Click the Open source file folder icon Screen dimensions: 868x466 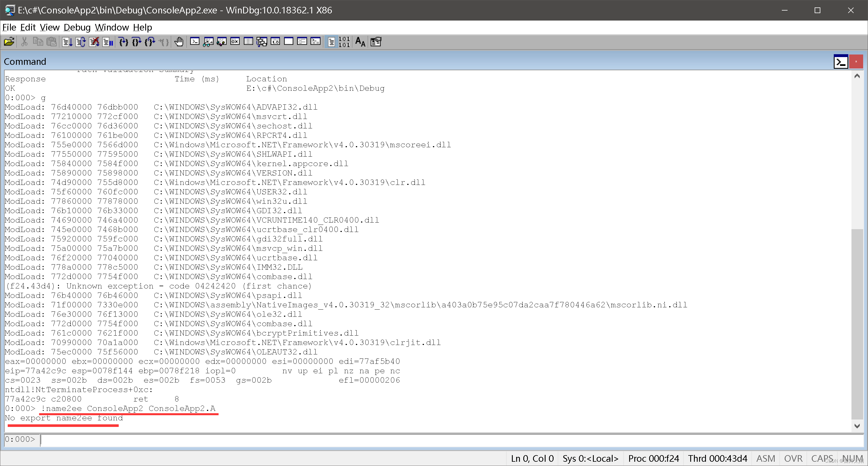pos(9,42)
